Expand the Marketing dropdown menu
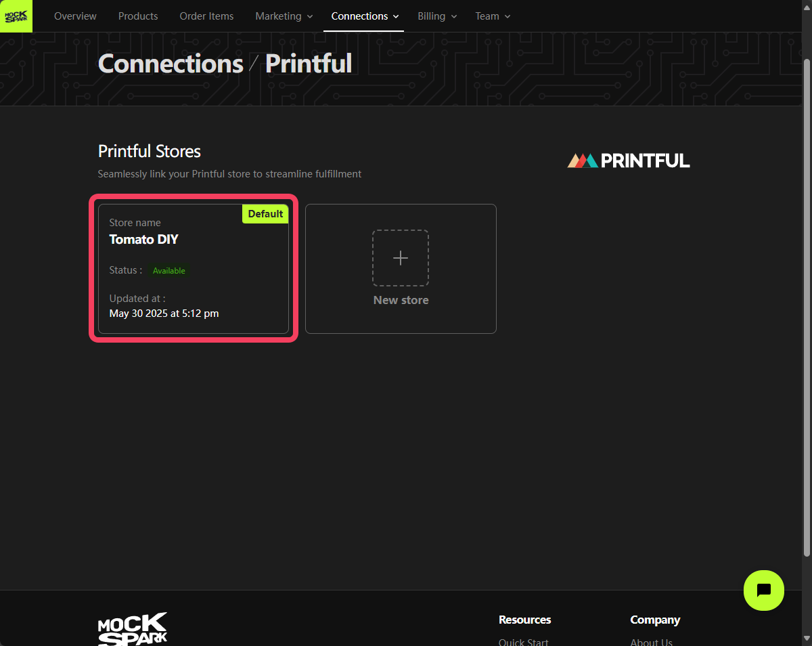Screen dimensions: 812x646 click(x=284, y=16)
